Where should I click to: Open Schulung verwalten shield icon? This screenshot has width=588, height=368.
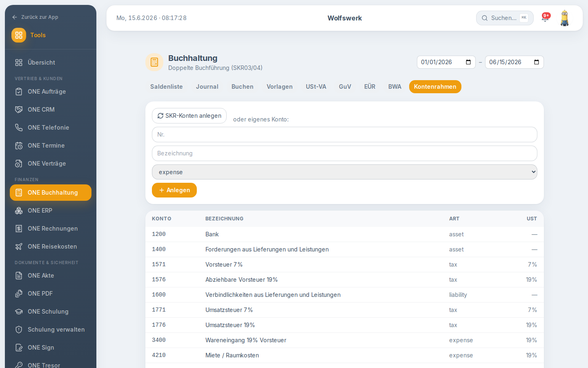tap(19, 330)
